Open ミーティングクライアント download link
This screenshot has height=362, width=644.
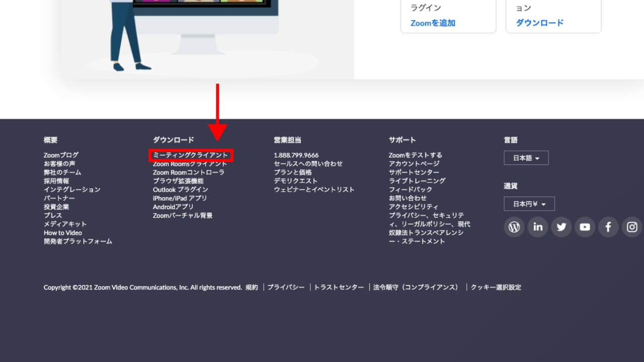point(191,155)
